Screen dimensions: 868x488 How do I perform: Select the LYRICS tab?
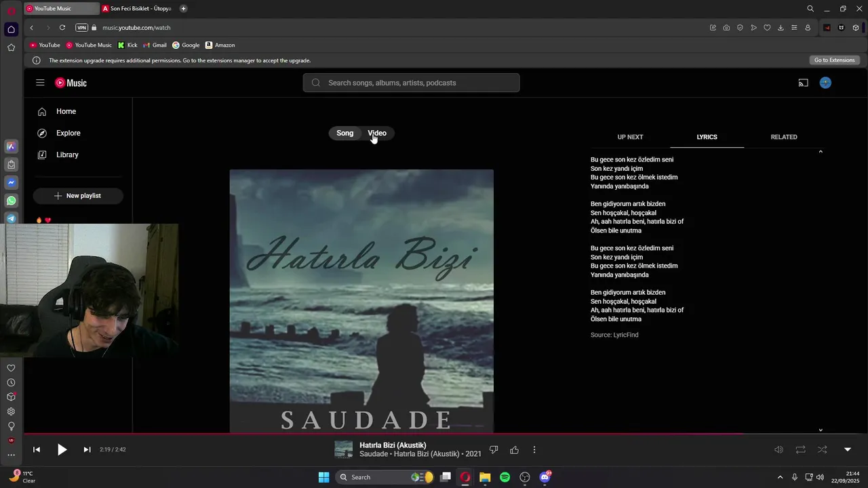click(x=707, y=137)
